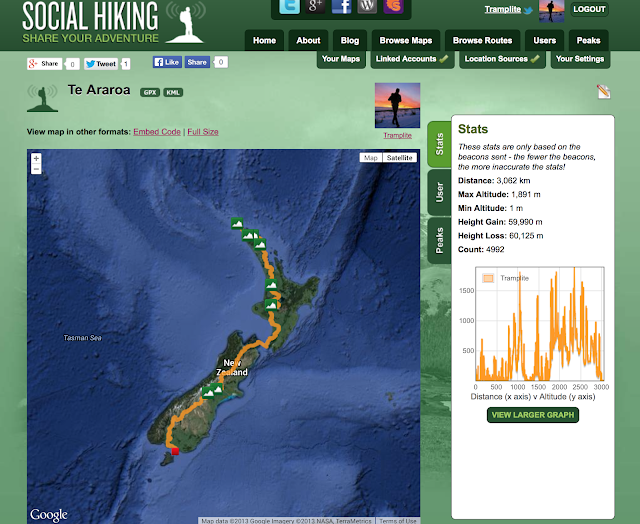This screenshot has height=524, width=640.
Task: Open the User side tab
Action: [x=439, y=192]
